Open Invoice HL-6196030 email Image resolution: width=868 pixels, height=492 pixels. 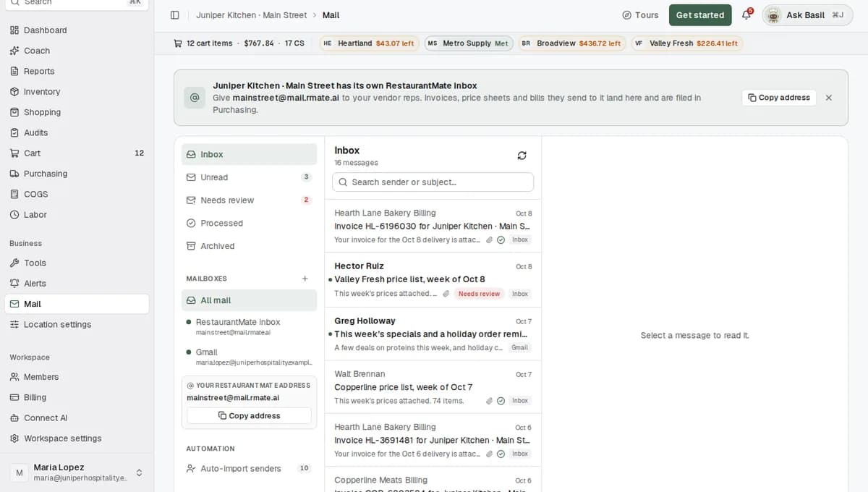pos(433,226)
